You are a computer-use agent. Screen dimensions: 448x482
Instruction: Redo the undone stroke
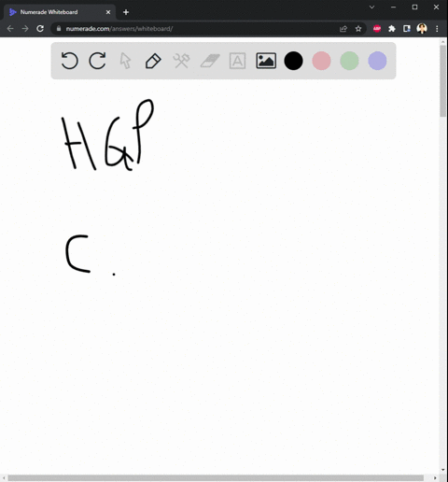97,61
